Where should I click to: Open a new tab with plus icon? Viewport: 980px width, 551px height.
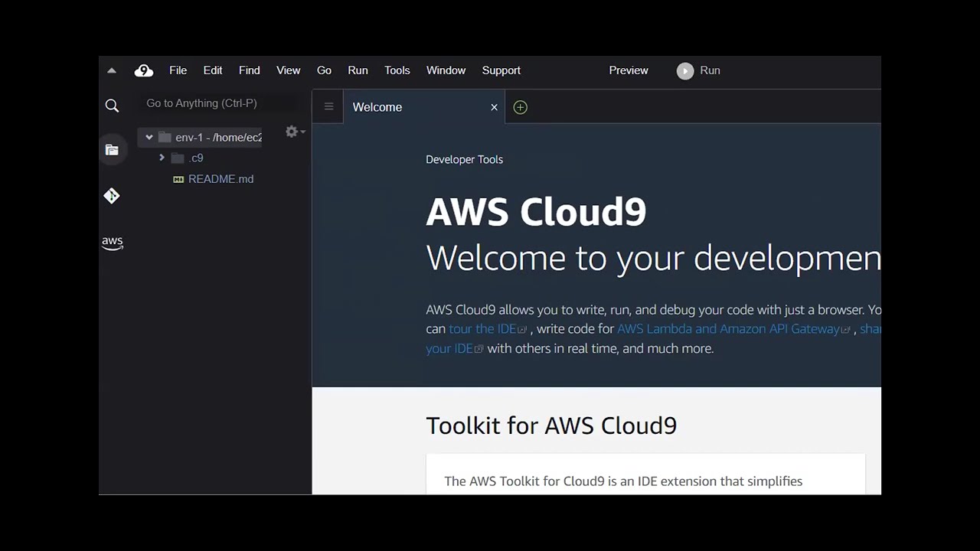(x=521, y=107)
